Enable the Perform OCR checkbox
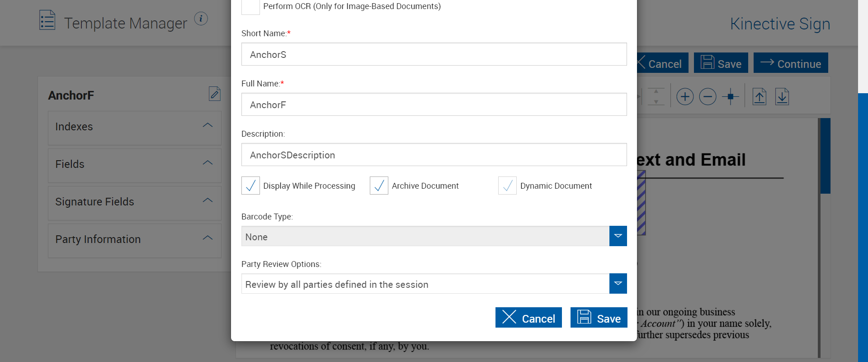The width and height of the screenshot is (868, 362). tap(250, 6)
